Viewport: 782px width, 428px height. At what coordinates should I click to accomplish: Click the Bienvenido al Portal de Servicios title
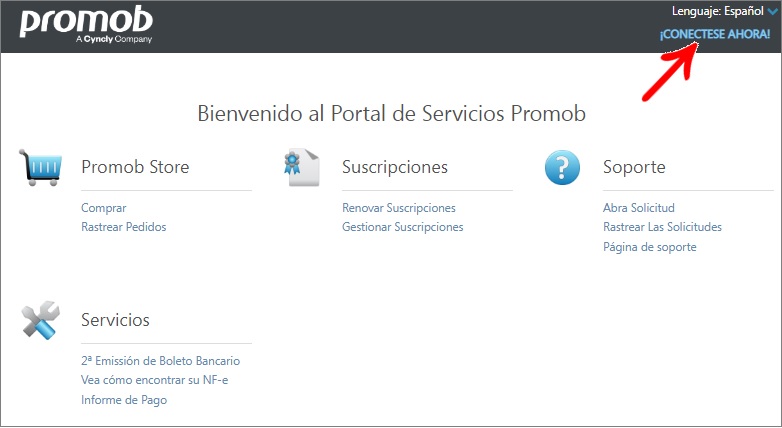pos(391,114)
